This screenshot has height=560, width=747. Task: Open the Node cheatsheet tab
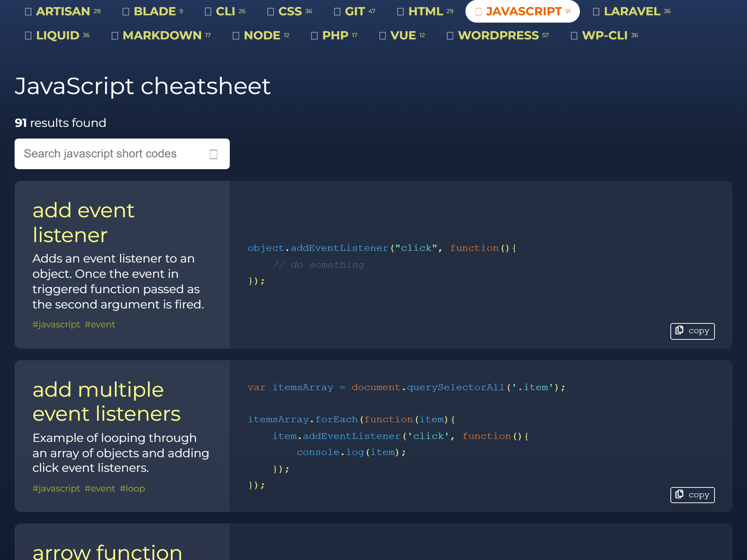point(261,35)
